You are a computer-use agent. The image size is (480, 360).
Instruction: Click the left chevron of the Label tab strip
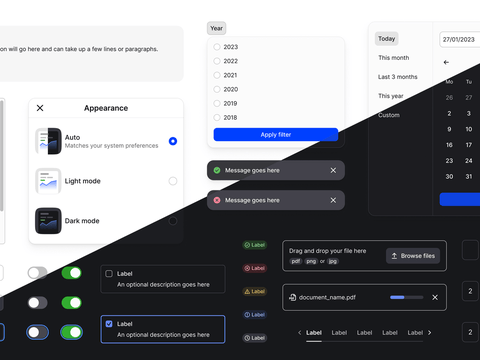299,333
